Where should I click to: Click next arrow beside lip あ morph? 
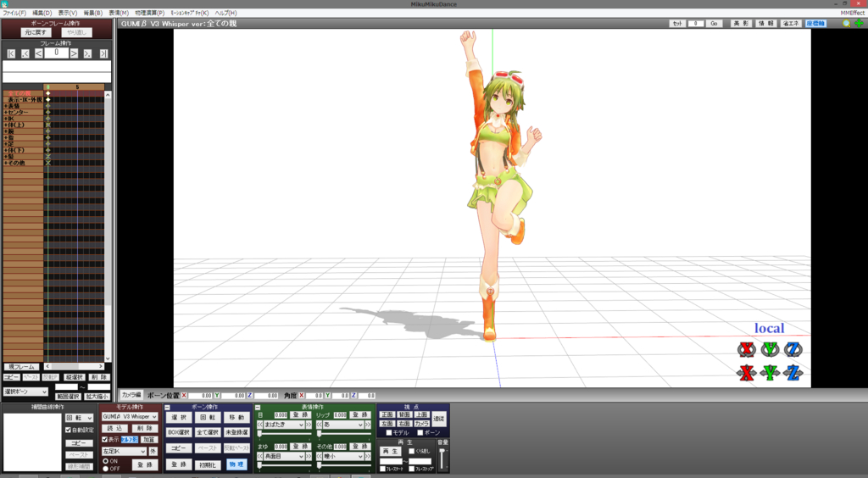pyautogui.click(x=368, y=425)
